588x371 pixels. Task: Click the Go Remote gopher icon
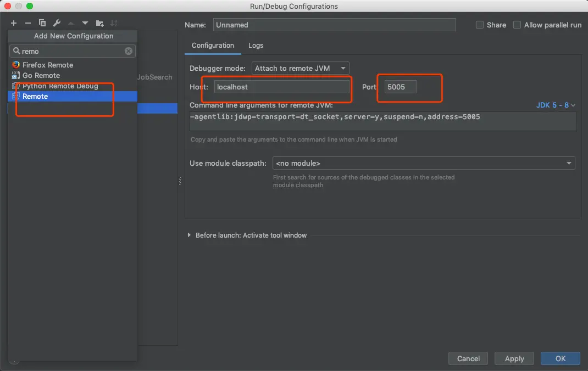tap(15, 75)
